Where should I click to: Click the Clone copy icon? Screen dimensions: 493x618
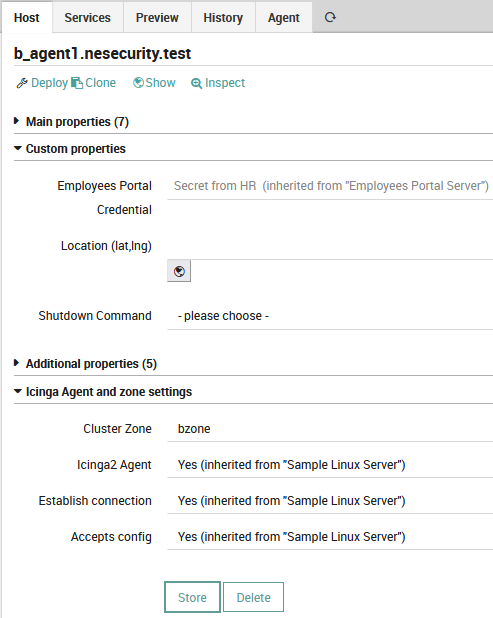tap(77, 83)
